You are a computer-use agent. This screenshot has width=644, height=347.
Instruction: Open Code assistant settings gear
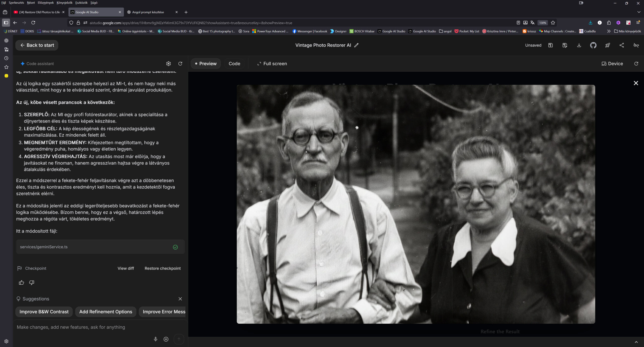pos(169,64)
